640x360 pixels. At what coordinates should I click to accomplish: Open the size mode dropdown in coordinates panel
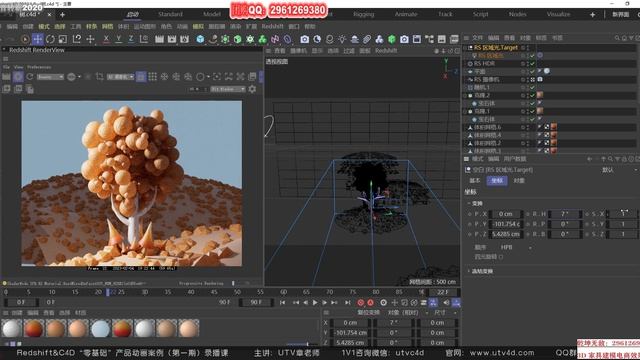pyautogui.click(x=445, y=313)
